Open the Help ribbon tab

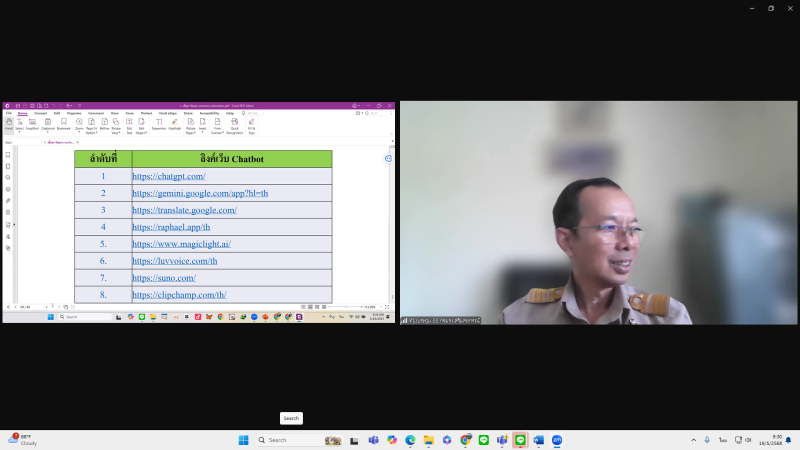(230, 113)
